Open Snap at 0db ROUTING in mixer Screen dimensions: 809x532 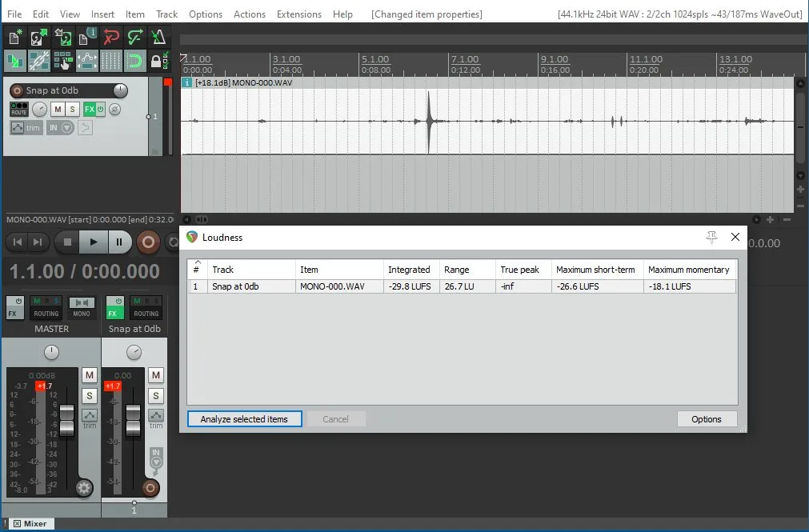[x=146, y=307]
